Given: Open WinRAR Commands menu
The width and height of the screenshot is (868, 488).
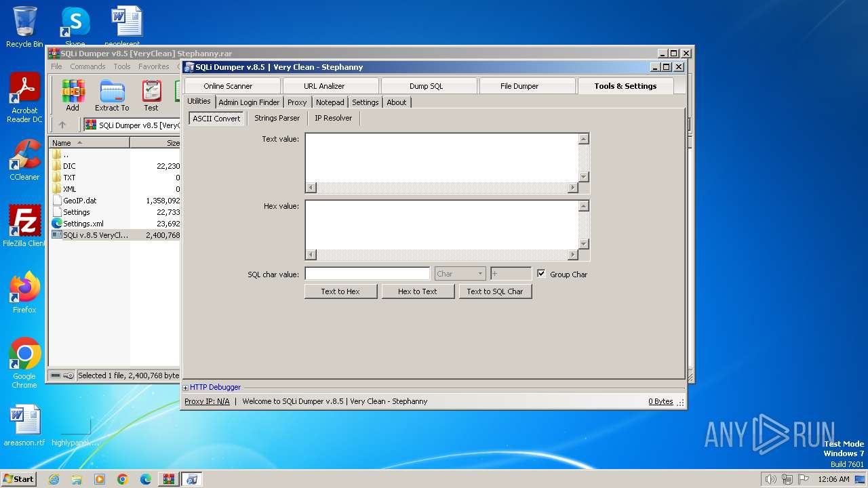Looking at the screenshot, I should click(87, 66).
